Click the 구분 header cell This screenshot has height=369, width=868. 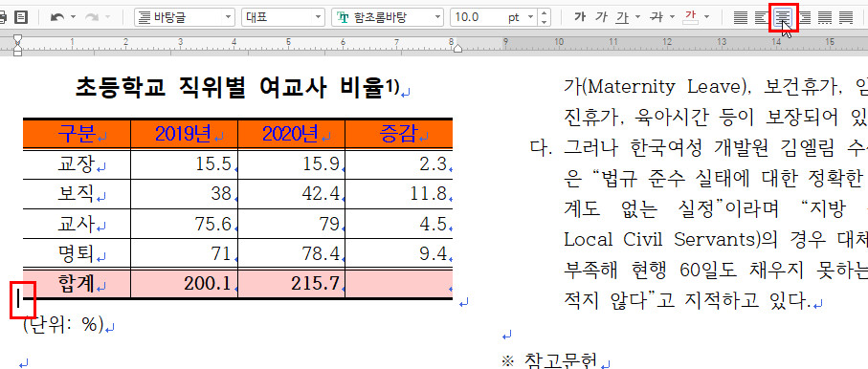[x=77, y=133]
